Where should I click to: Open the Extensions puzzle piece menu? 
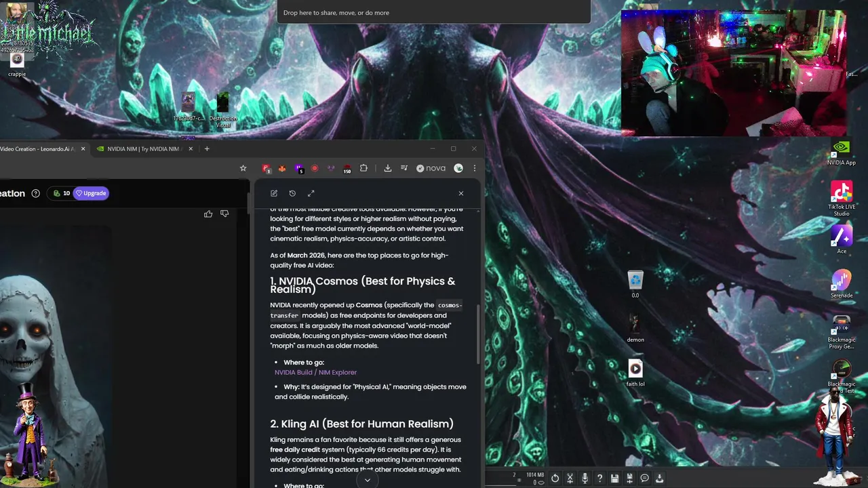363,168
